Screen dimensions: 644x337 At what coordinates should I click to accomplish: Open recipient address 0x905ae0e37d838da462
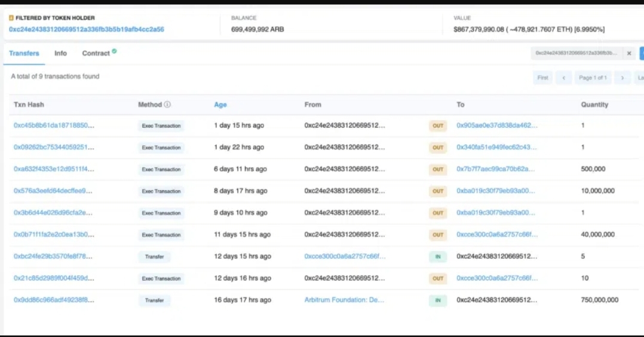point(497,125)
